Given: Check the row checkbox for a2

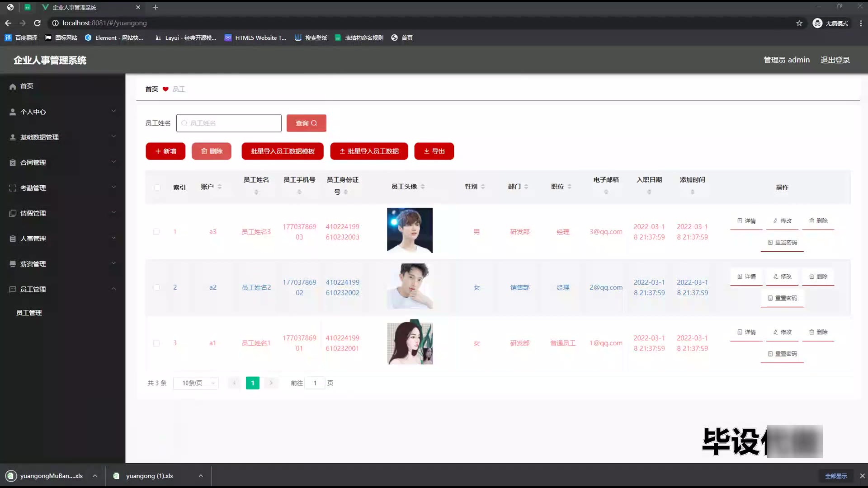Looking at the screenshot, I should [156, 287].
